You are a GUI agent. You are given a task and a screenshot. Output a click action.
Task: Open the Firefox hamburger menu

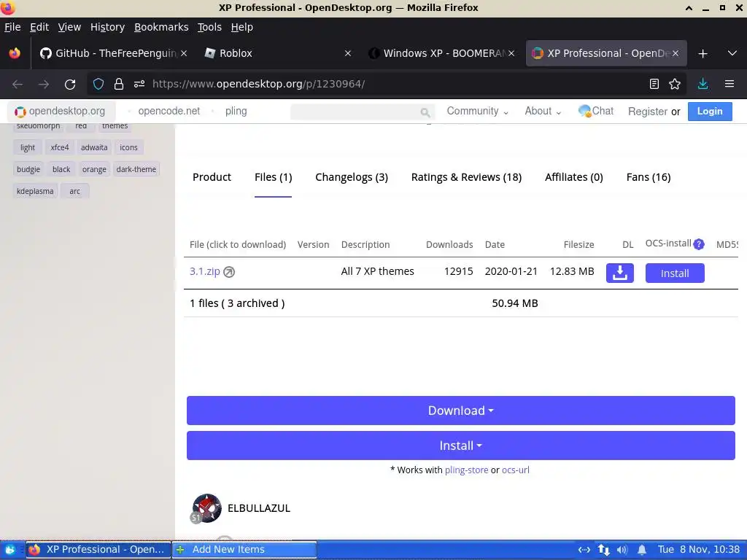[x=729, y=84]
